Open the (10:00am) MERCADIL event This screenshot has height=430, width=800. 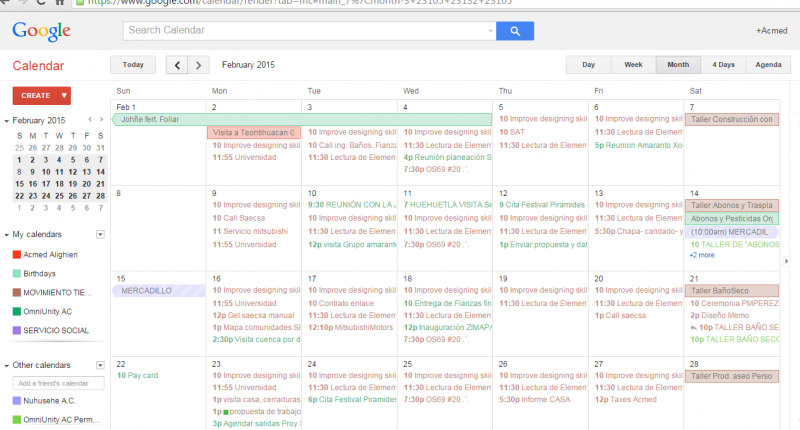tap(732, 232)
